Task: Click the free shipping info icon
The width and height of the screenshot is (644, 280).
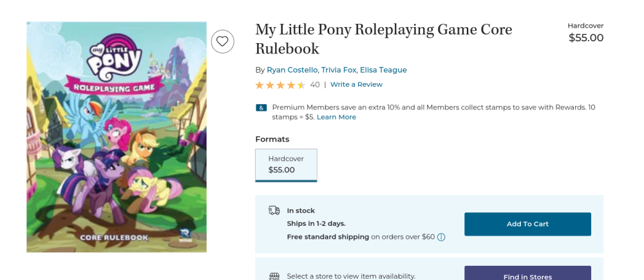Action: [x=441, y=237]
